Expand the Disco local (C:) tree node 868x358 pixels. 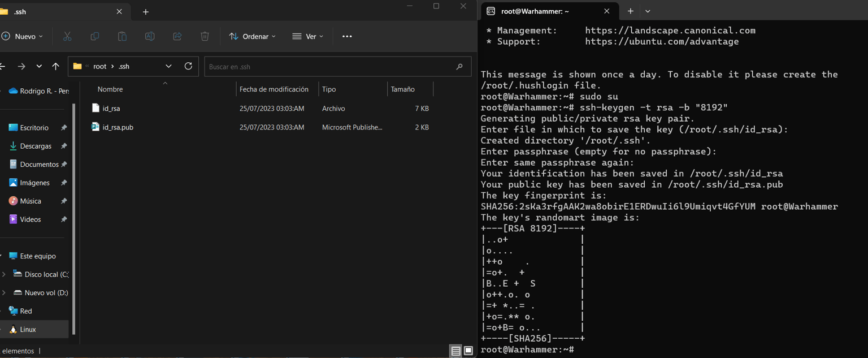4,274
